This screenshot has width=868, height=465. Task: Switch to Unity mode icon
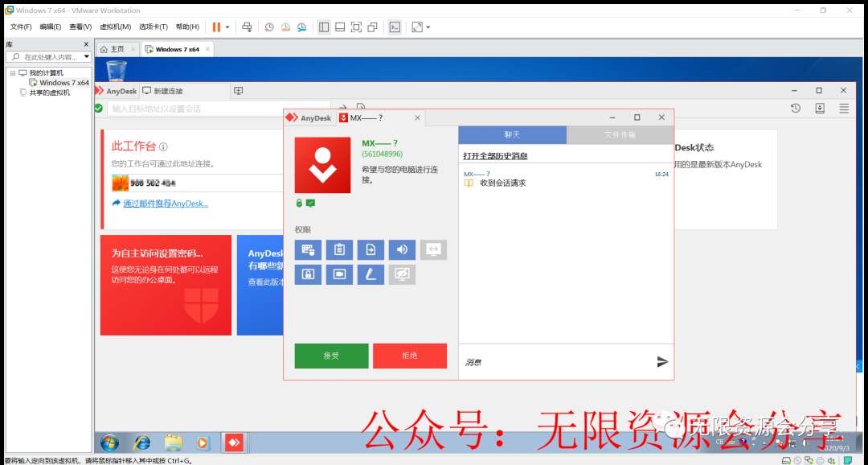coord(373,27)
